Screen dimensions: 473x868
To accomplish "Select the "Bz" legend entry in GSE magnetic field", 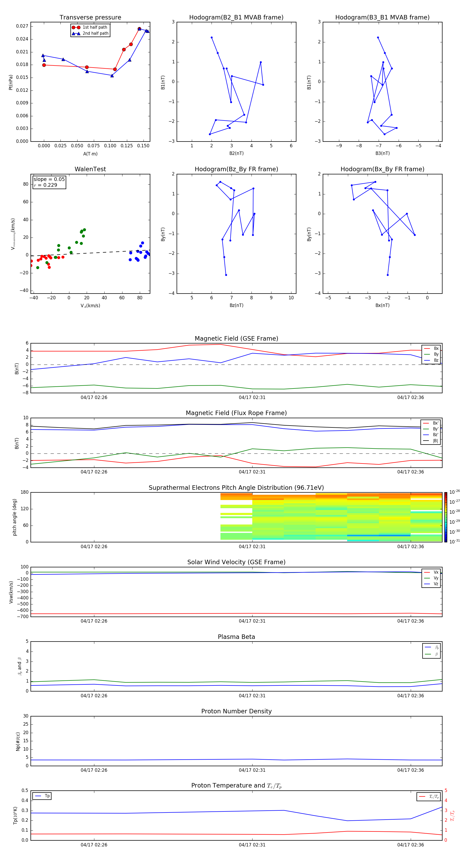I will [x=431, y=360].
